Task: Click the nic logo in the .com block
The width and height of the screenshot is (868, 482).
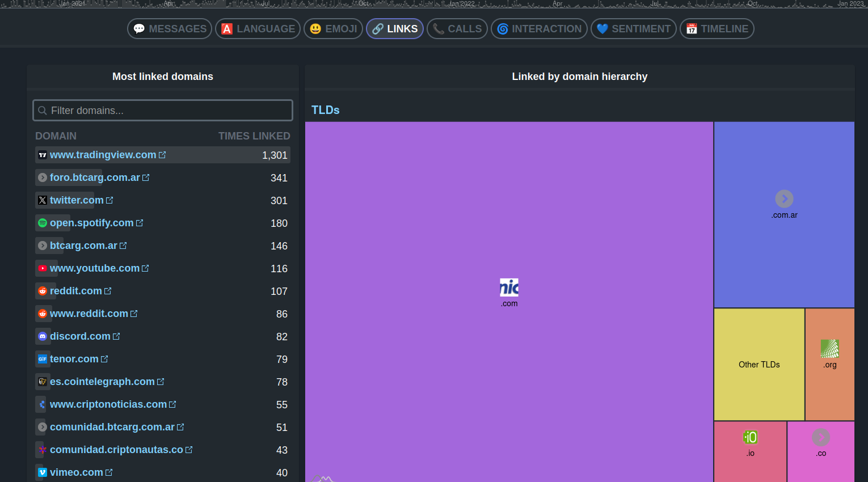Action: (509, 287)
